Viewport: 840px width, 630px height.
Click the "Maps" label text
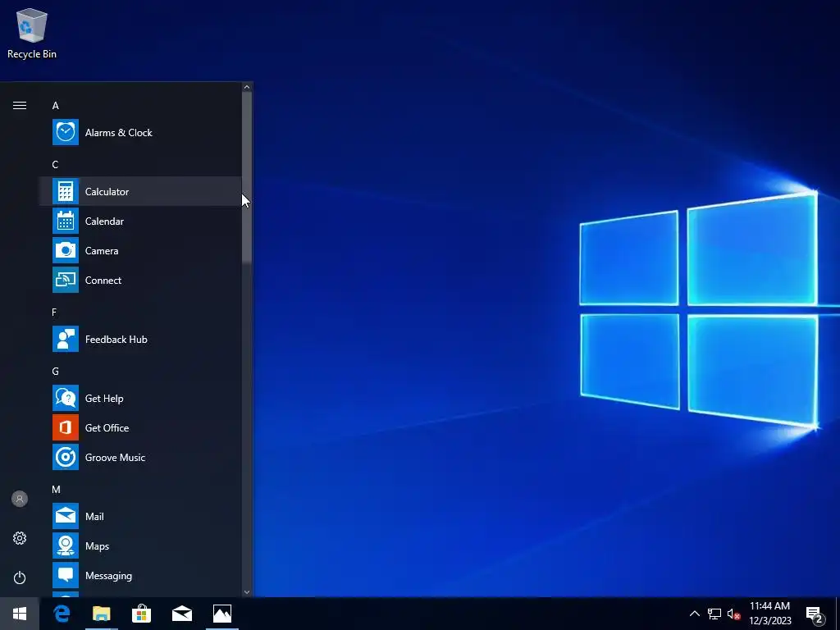pos(97,546)
